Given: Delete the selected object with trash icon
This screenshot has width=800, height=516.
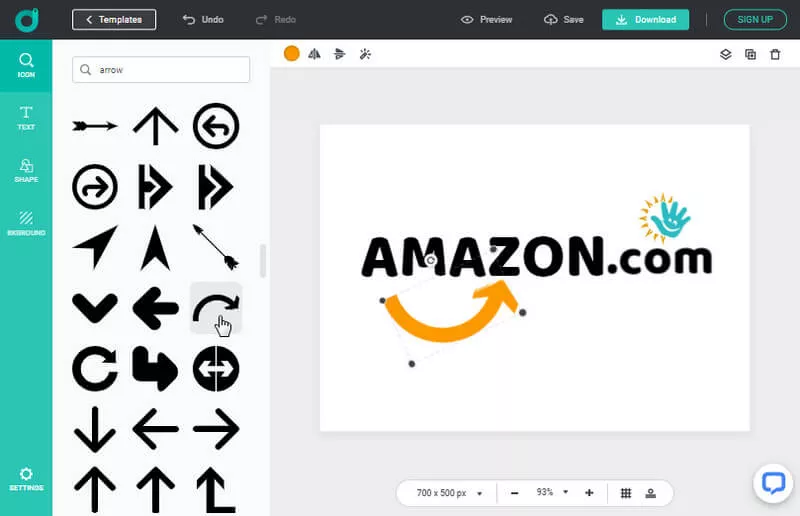Looking at the screenshot, I should click(775, 54).
